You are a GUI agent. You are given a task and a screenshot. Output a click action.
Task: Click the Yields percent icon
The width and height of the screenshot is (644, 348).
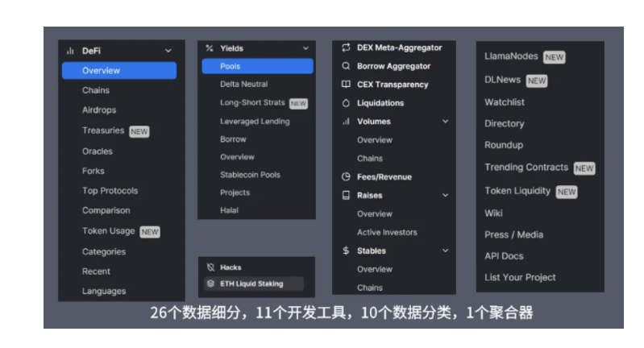click(x=210, y=48)
